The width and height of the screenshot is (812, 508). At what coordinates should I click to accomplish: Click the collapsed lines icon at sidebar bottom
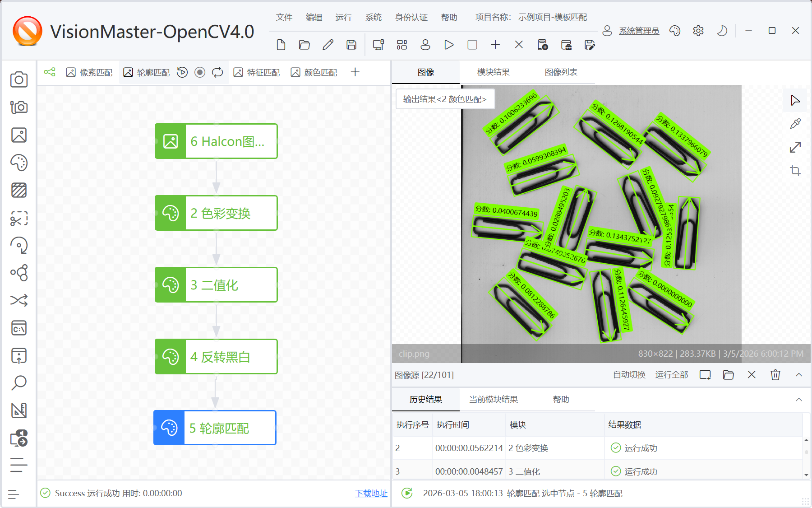tap(14, 494)
